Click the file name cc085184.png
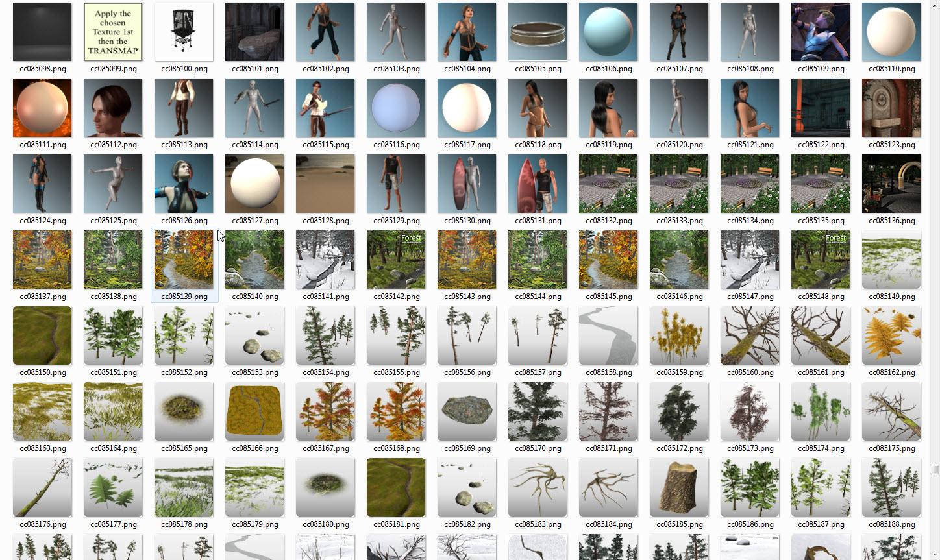 pyautogui.click(x=609, y=524)
